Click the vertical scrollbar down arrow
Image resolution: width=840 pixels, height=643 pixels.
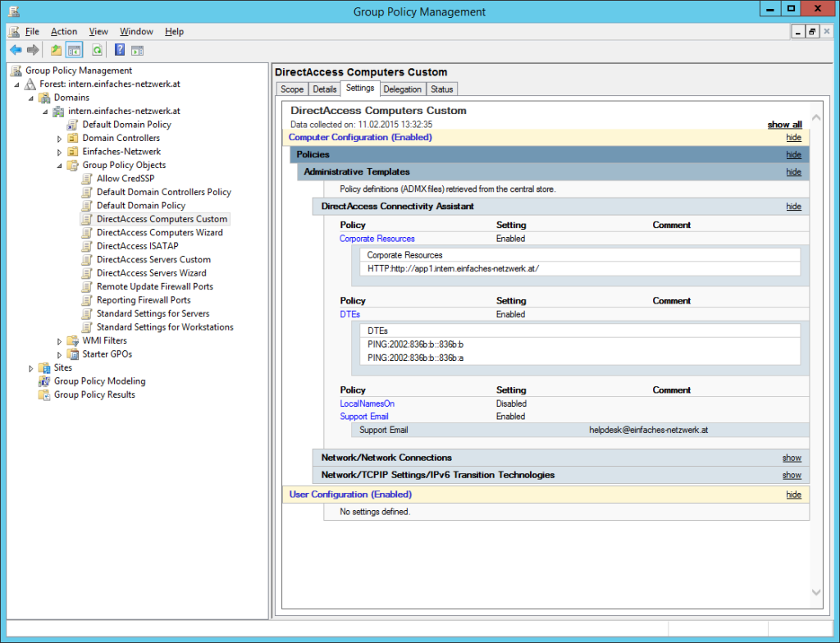pyautogui.click(x=815, y=591)
